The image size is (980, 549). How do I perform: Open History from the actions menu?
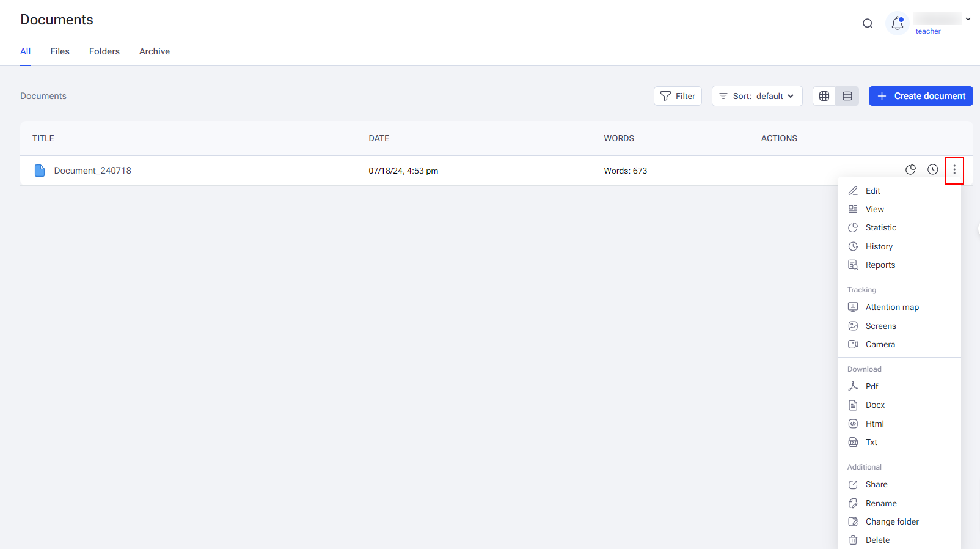(899, 246)
